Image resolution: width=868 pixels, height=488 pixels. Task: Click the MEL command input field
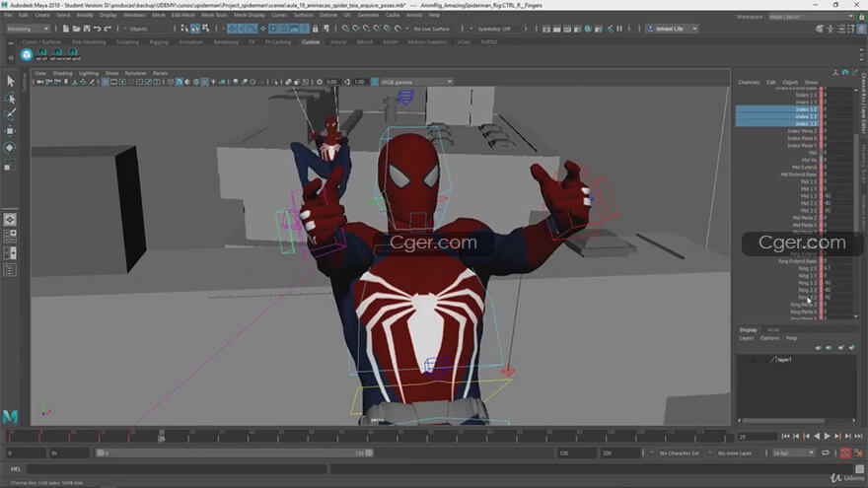point(177,469)
